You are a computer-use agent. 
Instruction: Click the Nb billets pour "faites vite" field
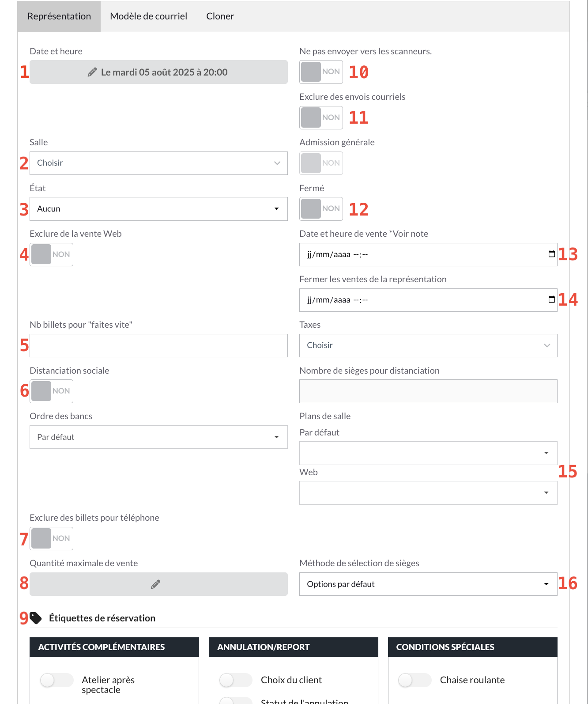pos(158,346)
